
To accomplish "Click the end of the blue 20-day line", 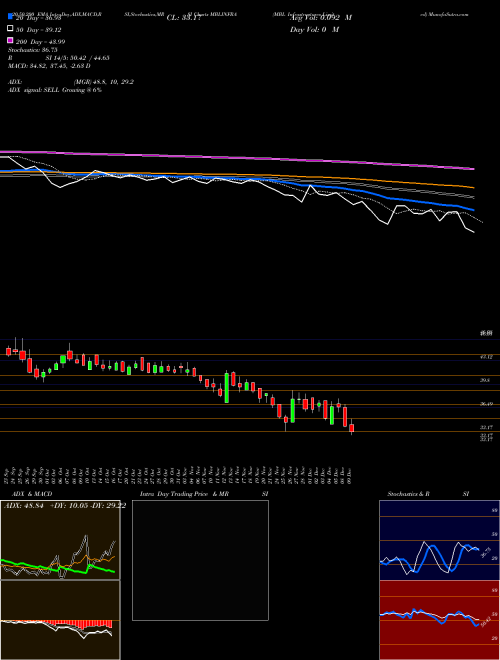I will click(x=473, y=210).
